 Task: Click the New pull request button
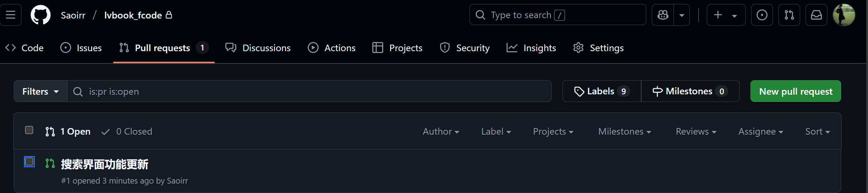(x=795, y=91)
